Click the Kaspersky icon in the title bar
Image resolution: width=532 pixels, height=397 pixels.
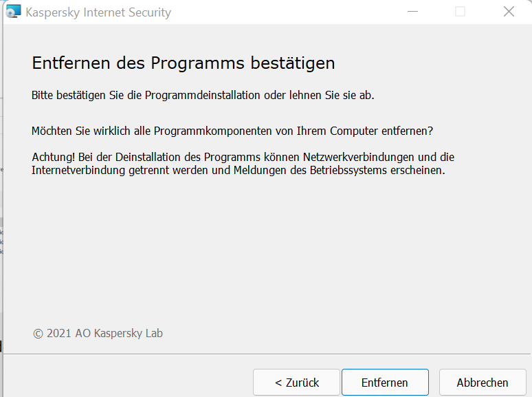13,12
